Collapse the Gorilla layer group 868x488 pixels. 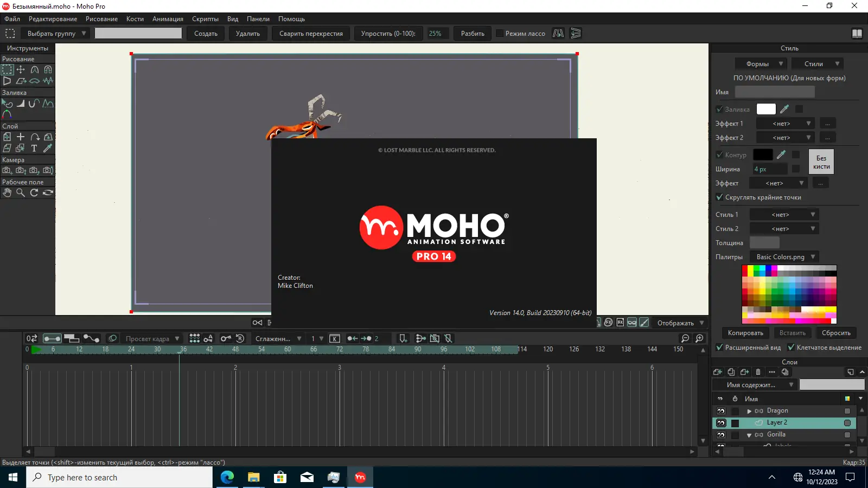[749, 435]
